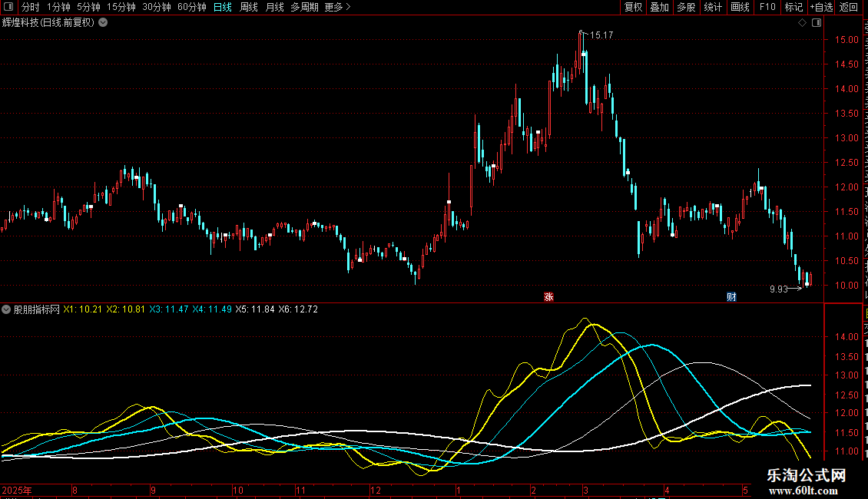Select the 5分钟 period tab

88,7
